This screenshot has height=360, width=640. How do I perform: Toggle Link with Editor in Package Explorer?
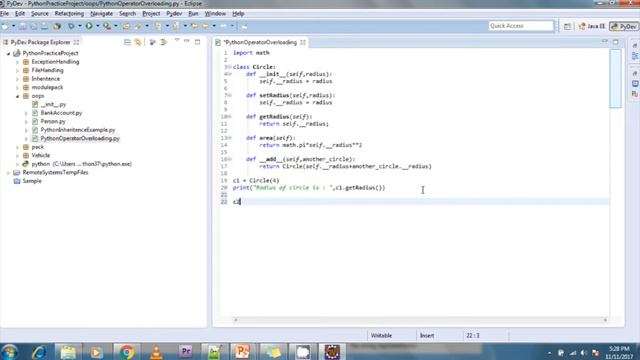click(138, 42)
